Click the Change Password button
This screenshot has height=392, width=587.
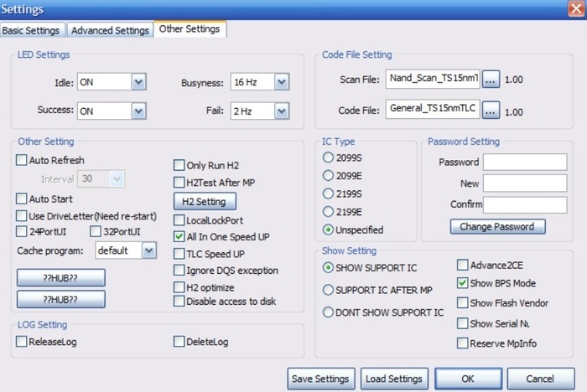click(x=497, y=226)
